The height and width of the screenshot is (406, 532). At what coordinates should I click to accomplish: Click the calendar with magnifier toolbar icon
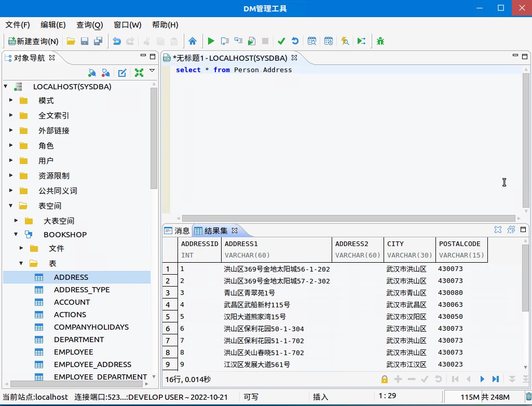click(x=312, y=42)
